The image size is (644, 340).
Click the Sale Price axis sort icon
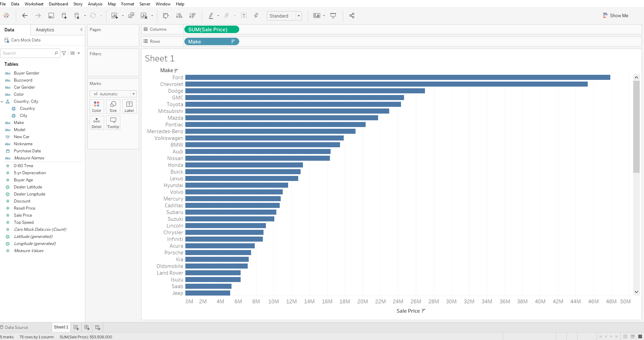coord(424,311)
